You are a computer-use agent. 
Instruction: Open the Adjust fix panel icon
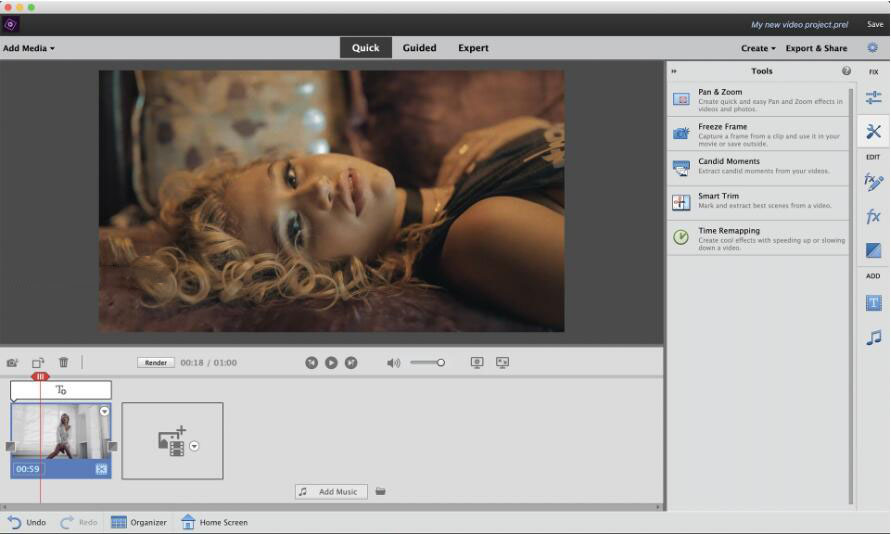point(873,98)
